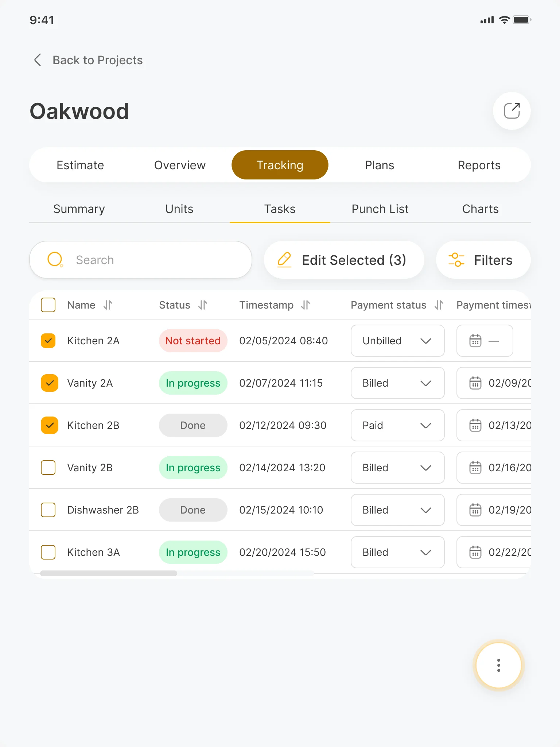Screen dimensions: 560x747
Task: Sort by Timestamp column arrows
Action: click(x=306, y=305)
